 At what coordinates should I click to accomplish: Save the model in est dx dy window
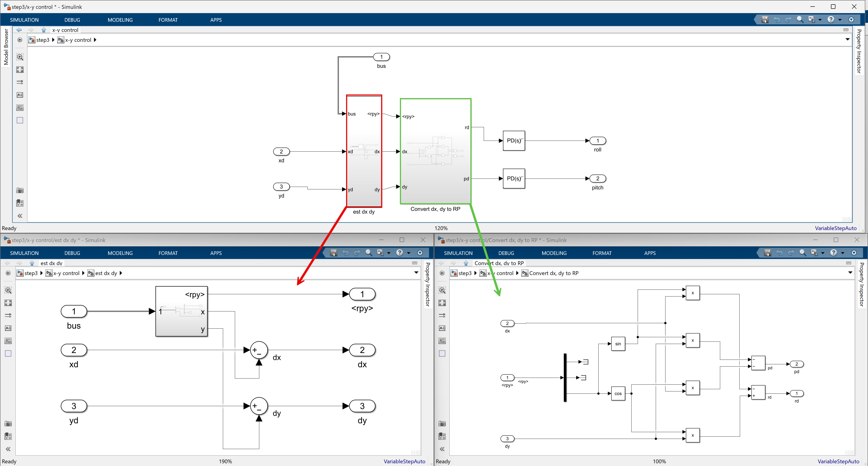[x=334, y=253]
